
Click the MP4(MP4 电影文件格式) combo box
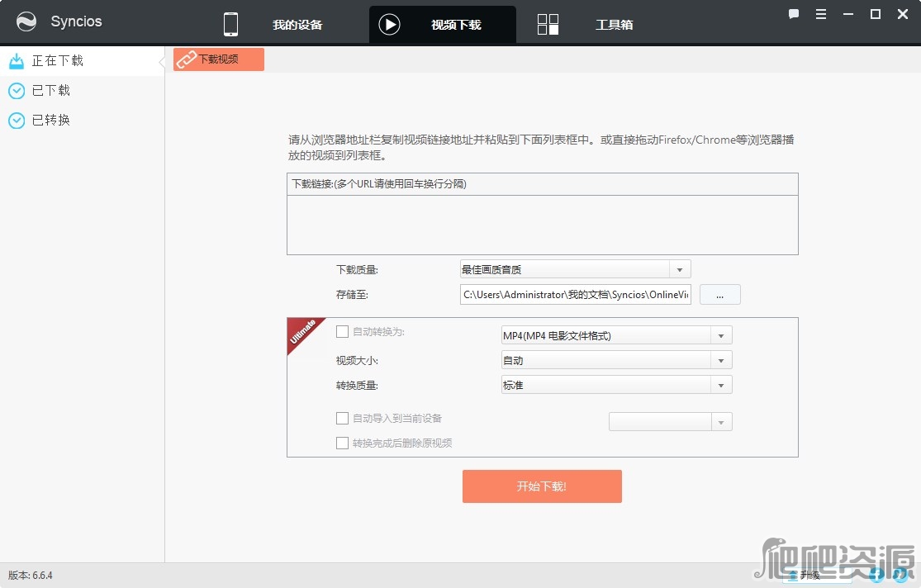(x=616, y=335)
